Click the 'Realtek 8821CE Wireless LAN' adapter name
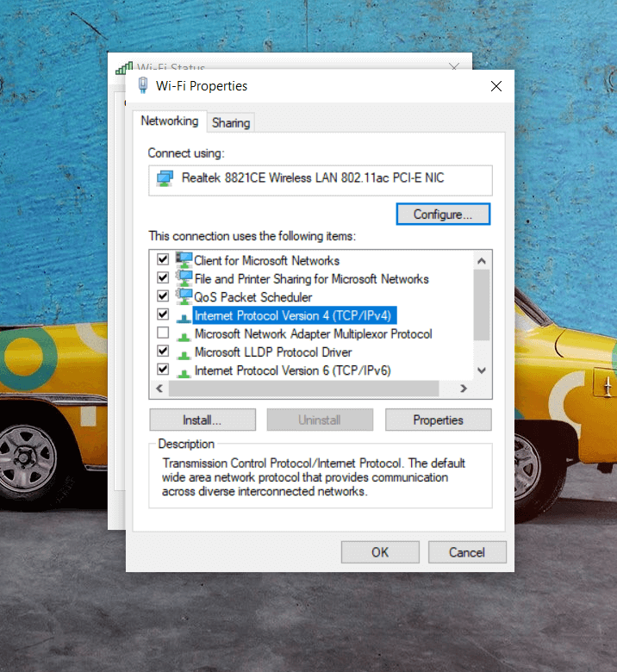 click(x=313, y=177)
